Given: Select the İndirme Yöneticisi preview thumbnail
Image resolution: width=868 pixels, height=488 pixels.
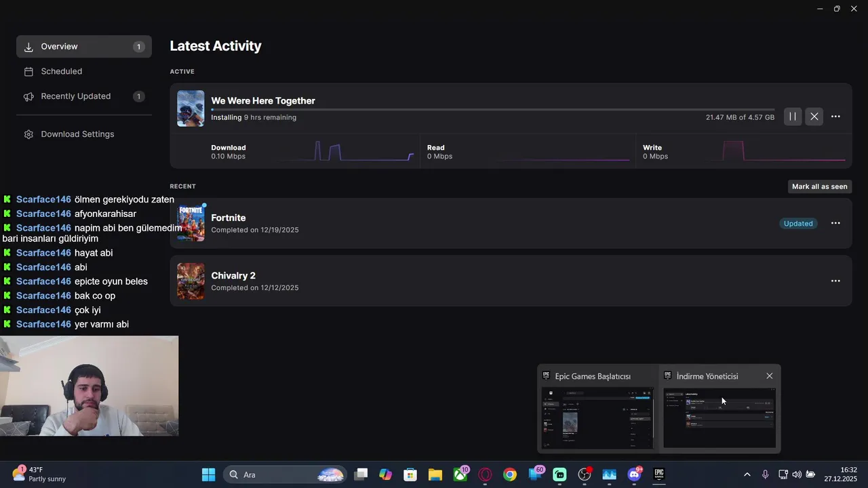Looking at the screenshot, I should point(719,418).
